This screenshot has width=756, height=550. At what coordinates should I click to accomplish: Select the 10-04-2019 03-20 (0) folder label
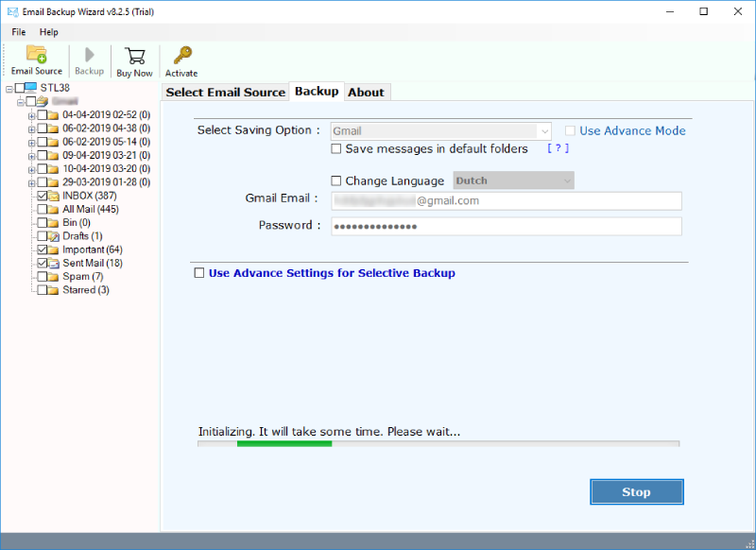107,169
